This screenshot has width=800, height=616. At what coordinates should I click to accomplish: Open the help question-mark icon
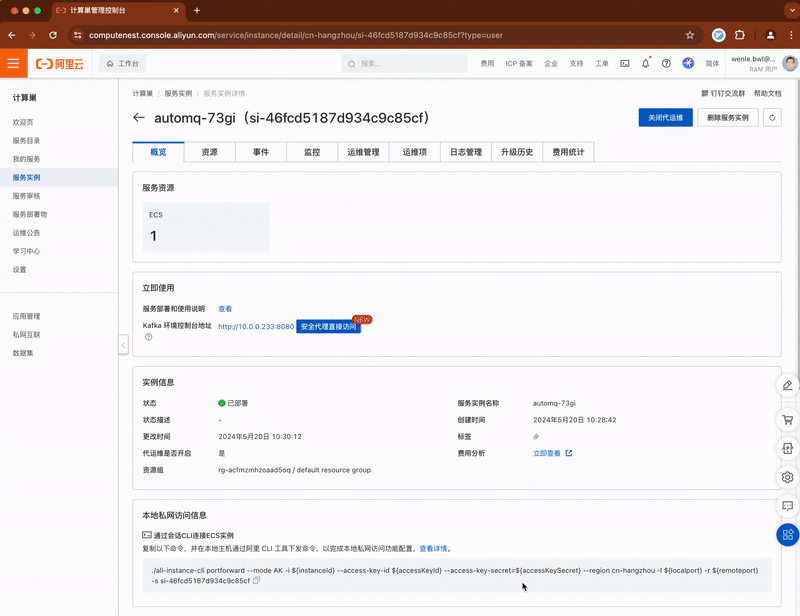(666, 63)
